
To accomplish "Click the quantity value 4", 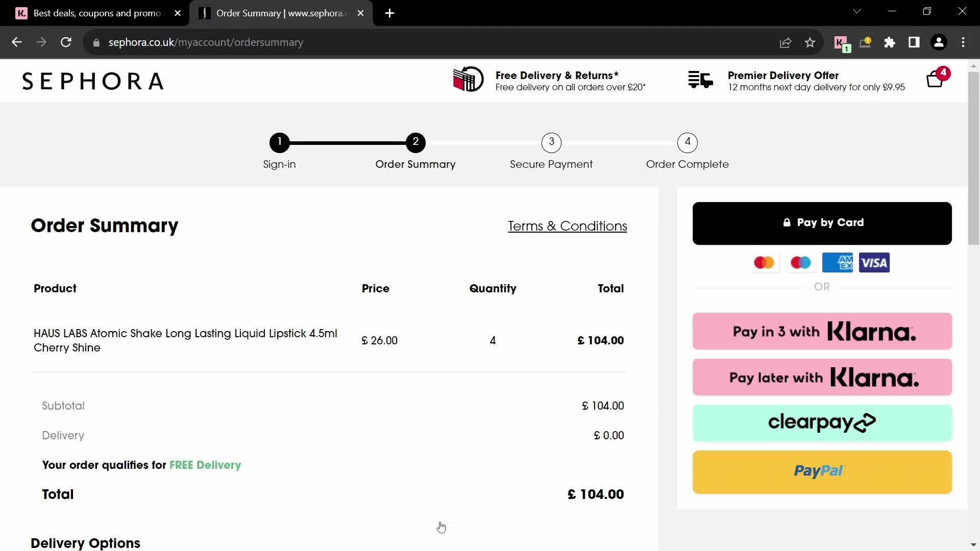I will coord(493,340).
